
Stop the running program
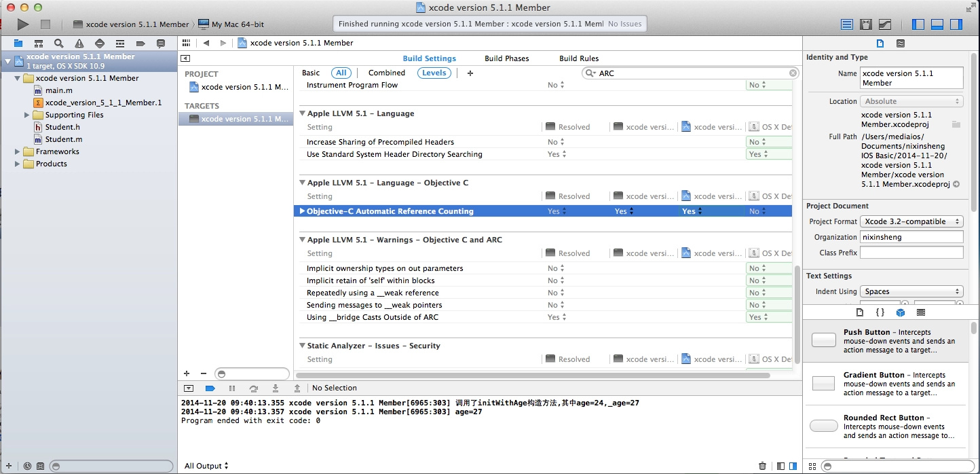(45, 24)
